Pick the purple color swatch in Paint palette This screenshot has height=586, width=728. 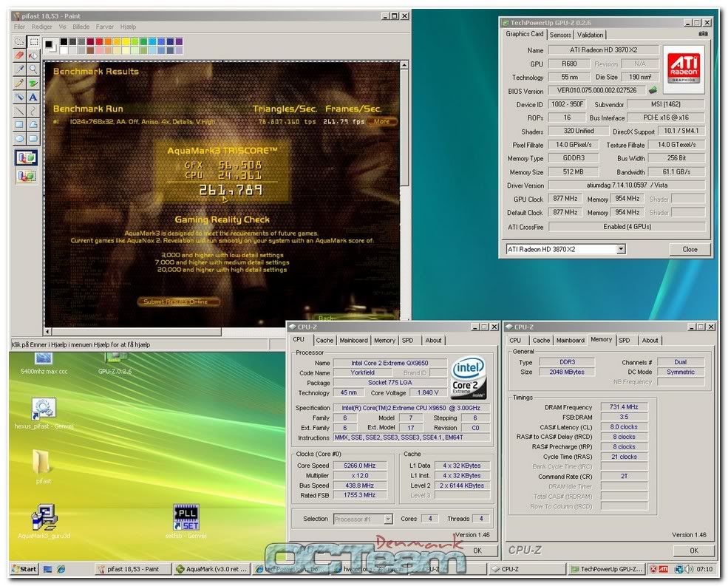[x=179, y=42]
